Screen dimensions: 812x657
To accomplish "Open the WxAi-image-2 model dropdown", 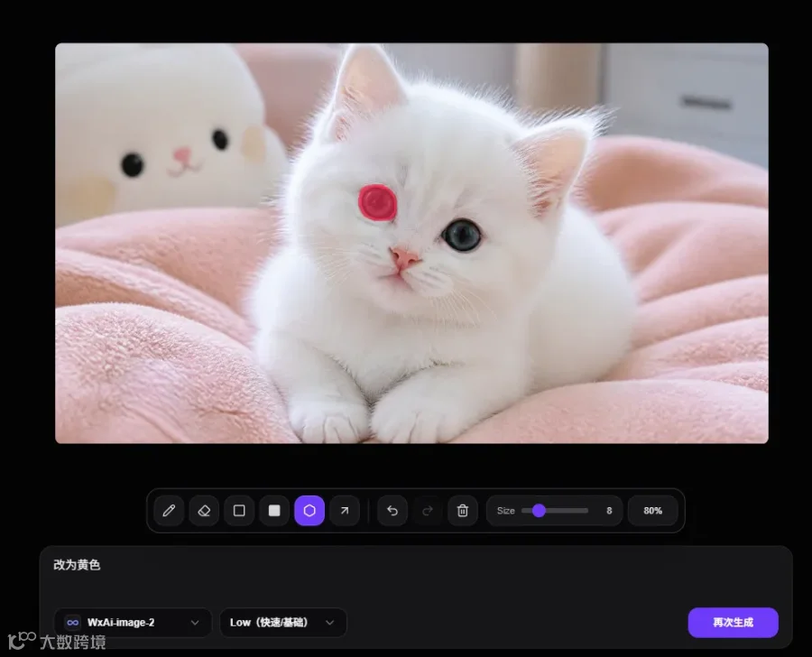I will pos(134,623).
